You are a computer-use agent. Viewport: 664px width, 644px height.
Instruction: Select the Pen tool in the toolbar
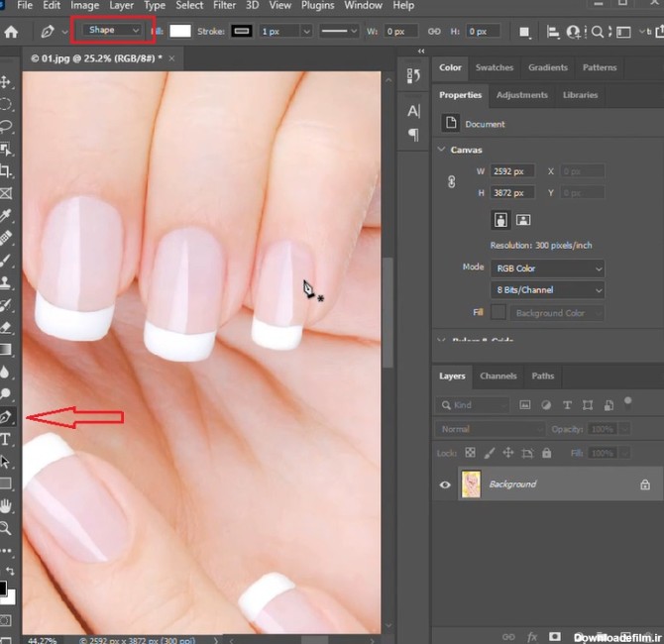click(x=6, y=418)
